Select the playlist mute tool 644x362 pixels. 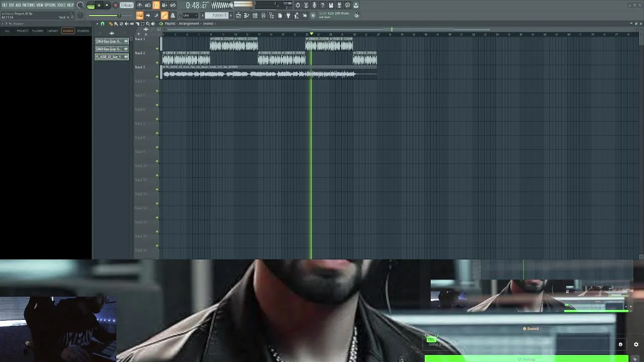point(127,24)
